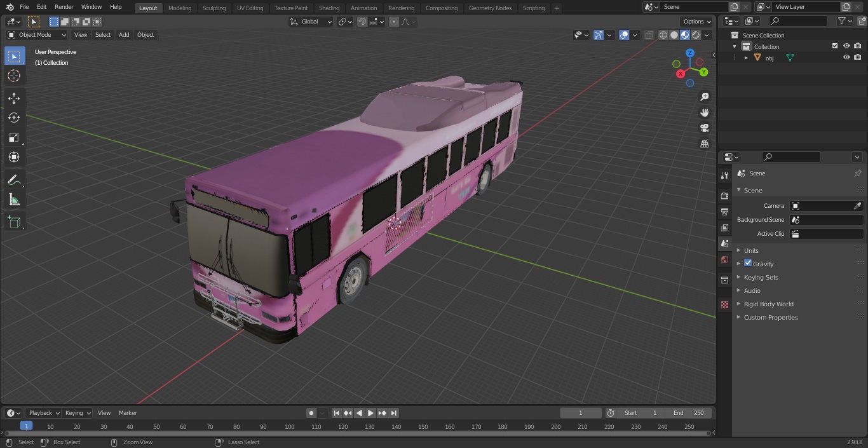Open the File menu
Viewport: 868px width, 448px height.
[x=24, y=7]
